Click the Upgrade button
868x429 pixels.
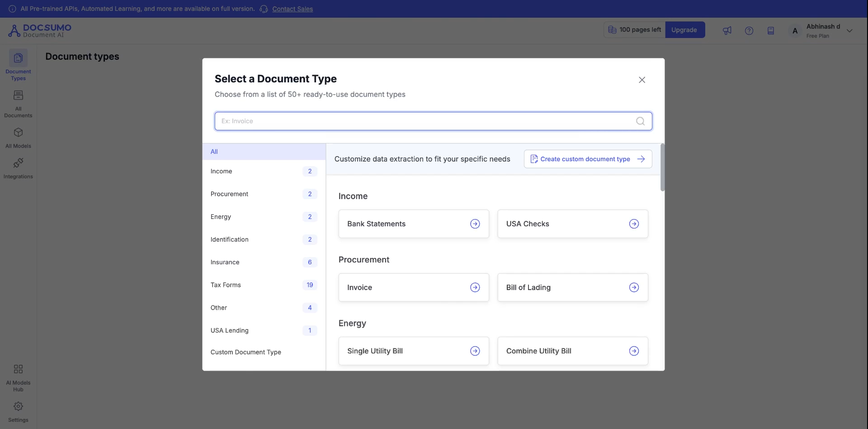pyautogui.click(x=684, y=30)
